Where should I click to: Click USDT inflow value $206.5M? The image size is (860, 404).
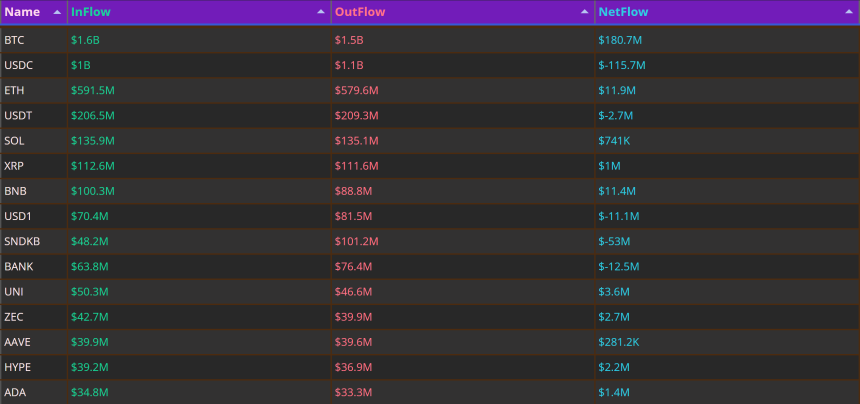coord(93,116)
